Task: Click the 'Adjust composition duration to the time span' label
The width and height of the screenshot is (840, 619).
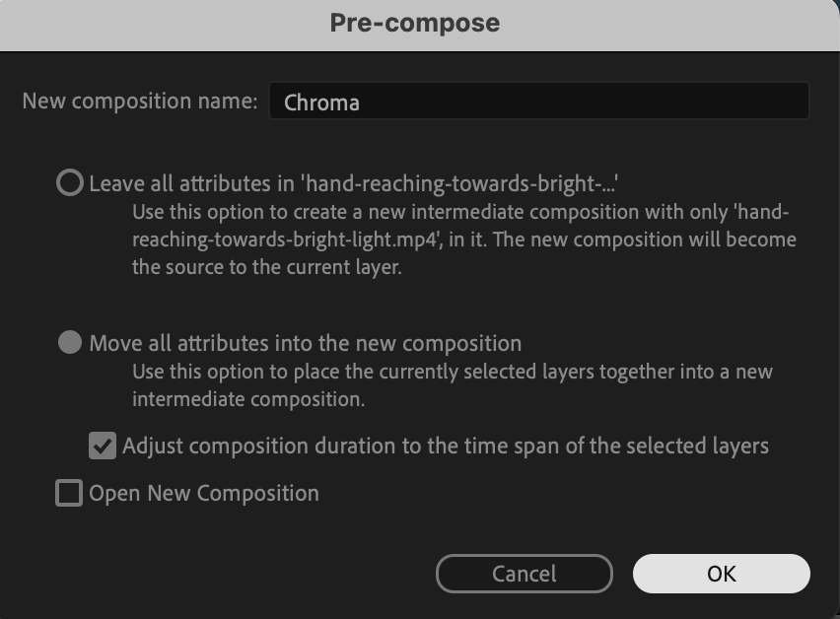Action: pos(445,446)
